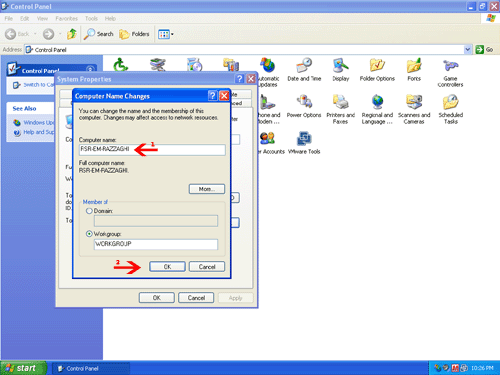Click the Go button by address bar
Image resolution: width=500 pixels, height=375 pixels.
pos(484,50)
